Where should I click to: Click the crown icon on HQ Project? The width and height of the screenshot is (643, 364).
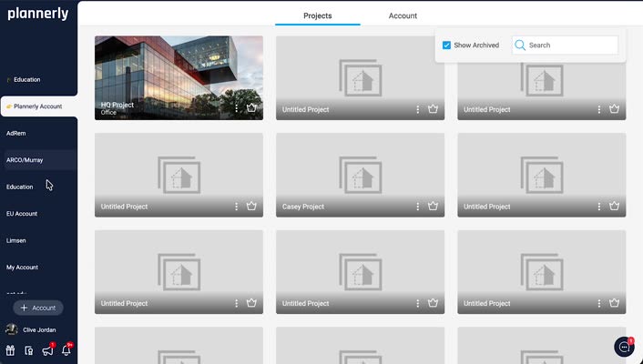click(251, 108)
